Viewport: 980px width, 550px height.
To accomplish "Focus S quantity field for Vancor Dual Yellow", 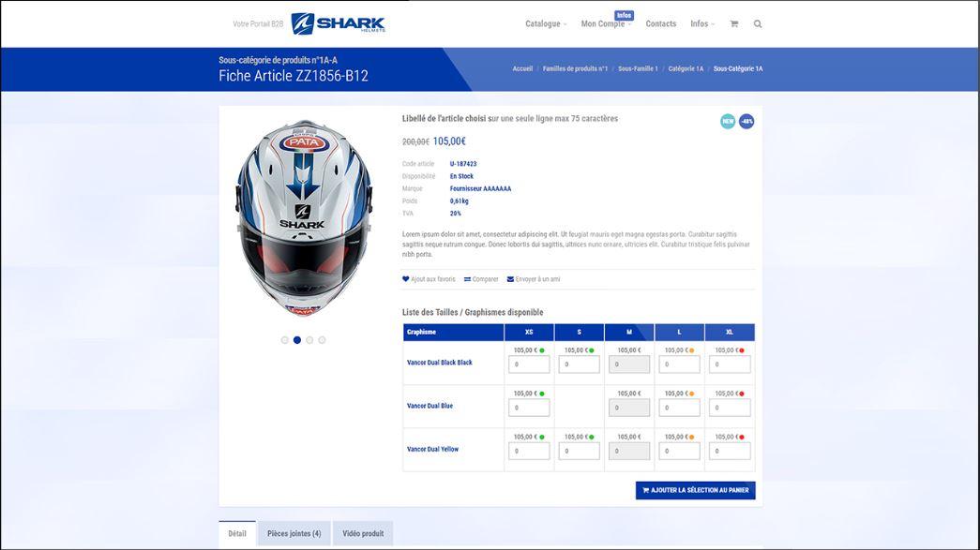I will tap(579, 451).
